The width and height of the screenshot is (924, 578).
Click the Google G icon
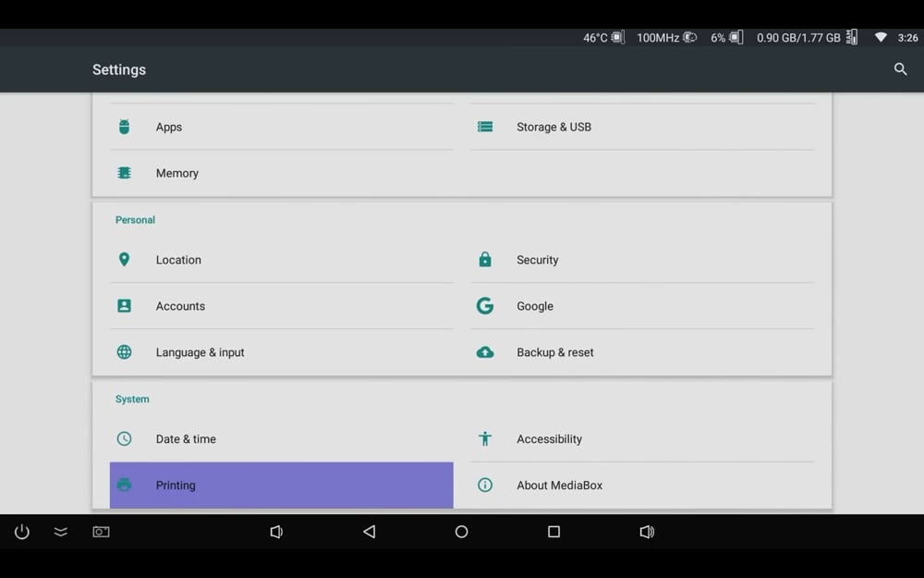(x=484, y=305)
